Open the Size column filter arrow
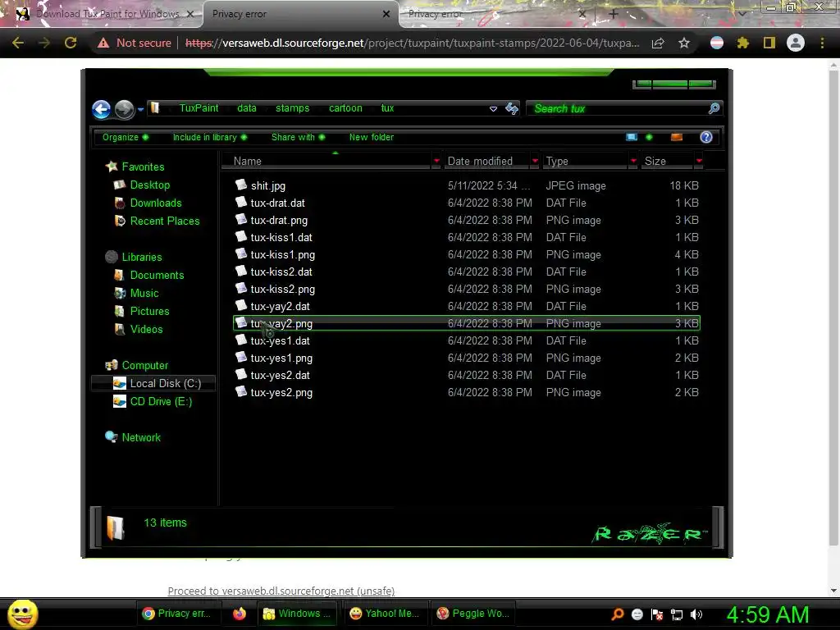The width and height of the screenshot is (840, 630). click(x=699, y=161)
